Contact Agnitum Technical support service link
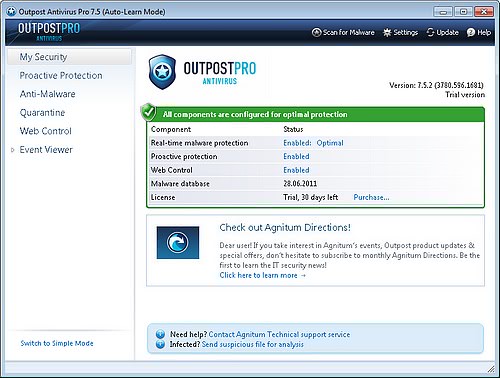The height and width of the screenshot is (378, 500). 279,334
